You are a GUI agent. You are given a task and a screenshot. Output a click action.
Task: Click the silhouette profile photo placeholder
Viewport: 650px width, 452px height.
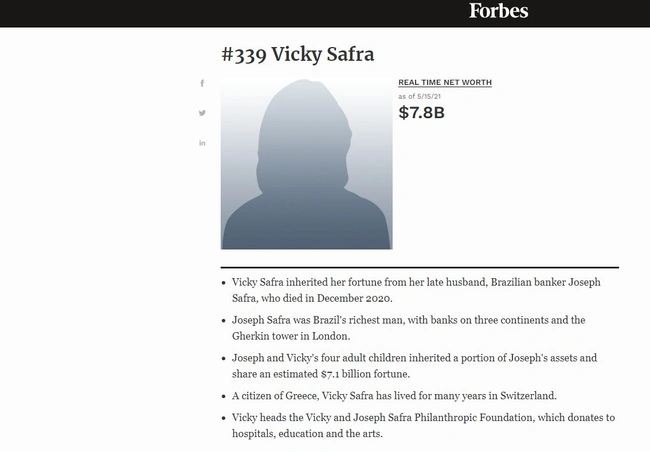pos(306,163)
